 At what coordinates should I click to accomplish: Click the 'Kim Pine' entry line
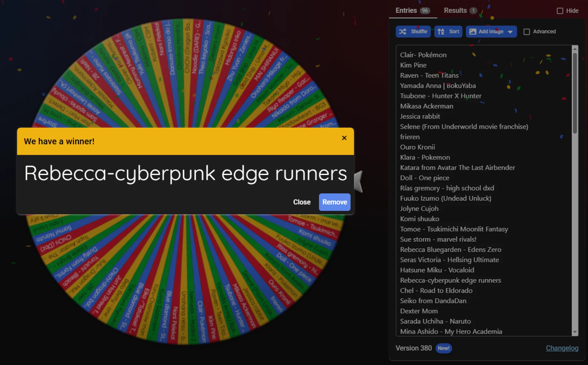point(413,65)
